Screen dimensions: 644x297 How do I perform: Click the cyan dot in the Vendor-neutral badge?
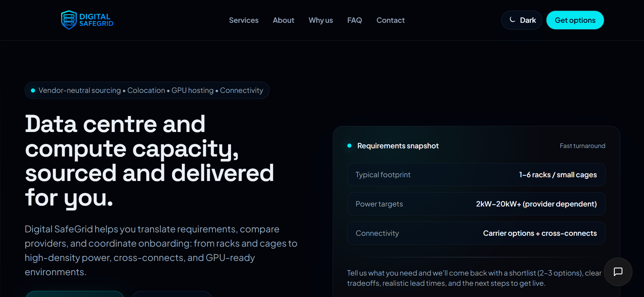pos(33,90)
